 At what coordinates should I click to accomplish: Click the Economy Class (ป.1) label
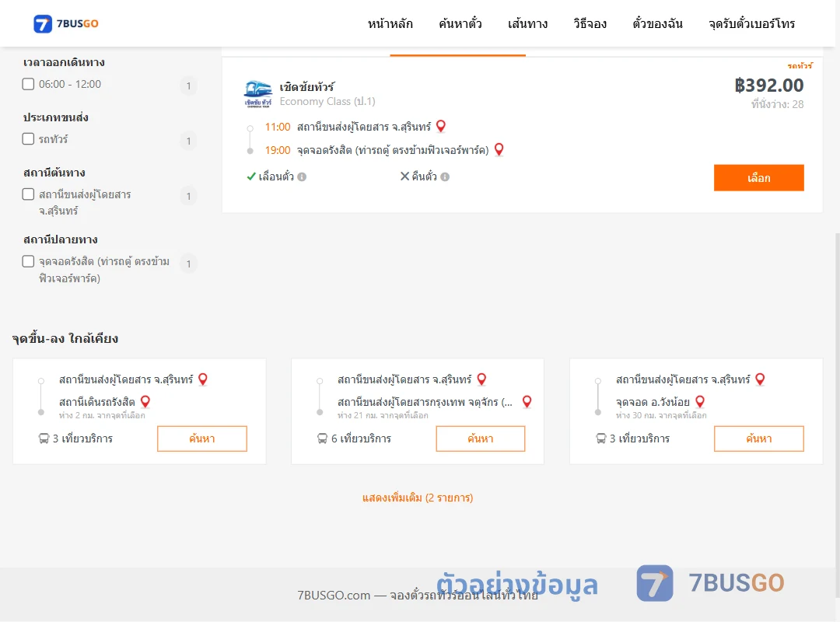tap(327, 101)
